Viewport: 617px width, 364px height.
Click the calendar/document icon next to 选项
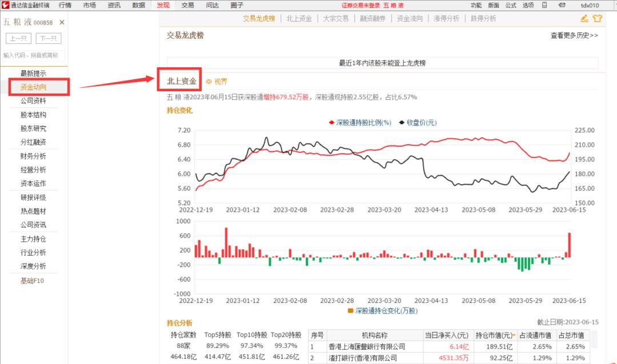coord(544,5)
